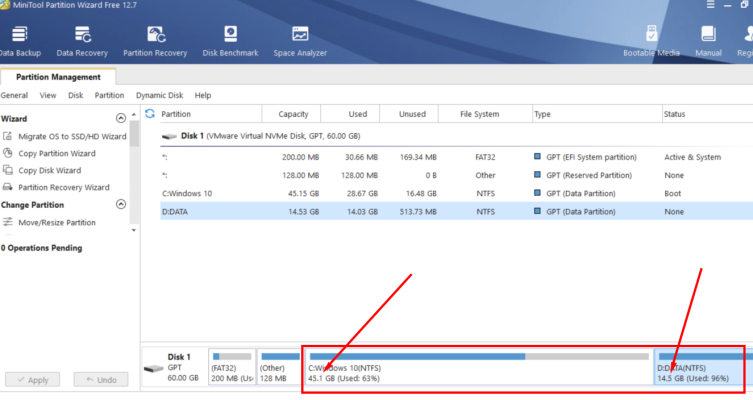
Task: Click the type icon of the D:DATA row
Action: pos(537,211)
